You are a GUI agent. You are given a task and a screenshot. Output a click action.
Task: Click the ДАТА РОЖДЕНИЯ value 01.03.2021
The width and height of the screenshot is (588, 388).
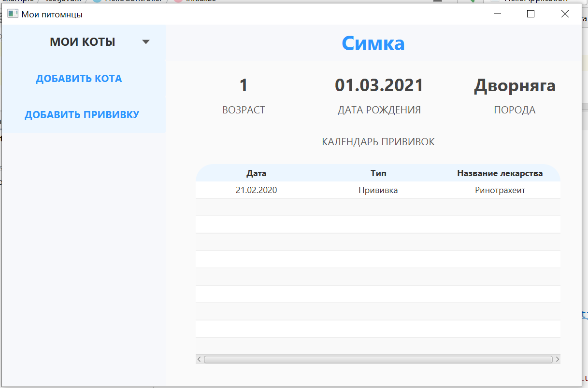click(379, 85)
